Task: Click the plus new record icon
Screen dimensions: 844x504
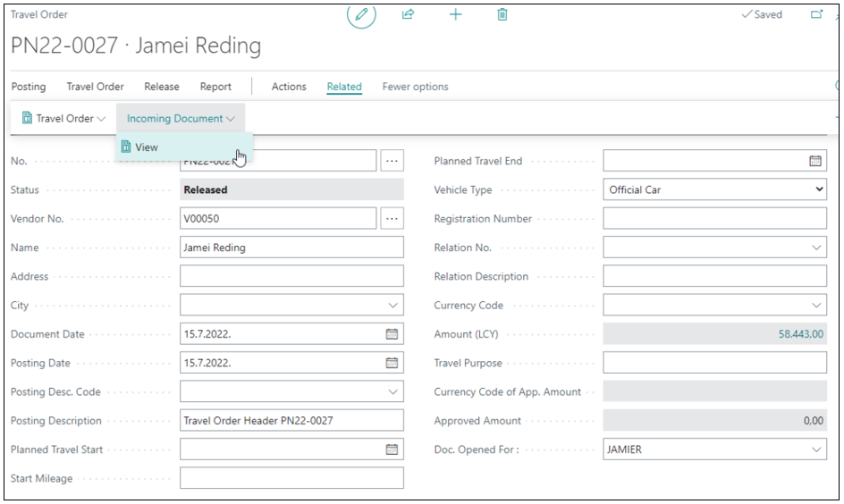Action: [x=455, y=14]
